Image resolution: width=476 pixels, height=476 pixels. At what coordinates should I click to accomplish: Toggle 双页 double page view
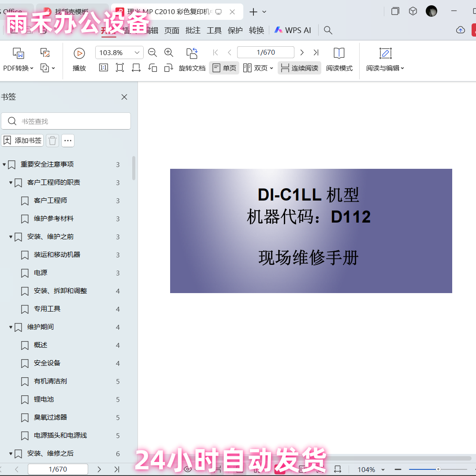pyautogui.click(x=258, y=68)
